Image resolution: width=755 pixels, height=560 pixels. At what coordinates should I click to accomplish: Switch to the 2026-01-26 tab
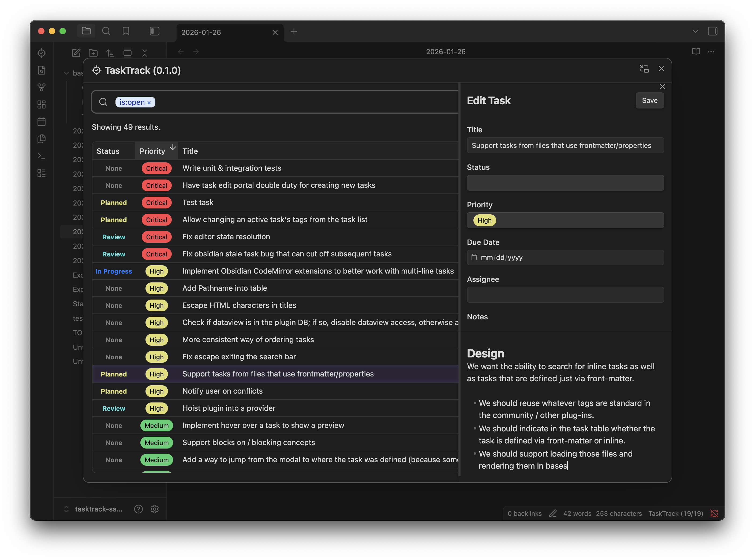pyautogui.click(x=201, y=32)
